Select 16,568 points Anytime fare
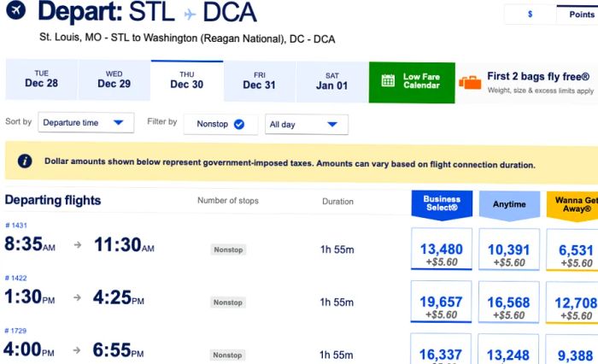598x364 pixels. pyautogui.click(x=509, y=302)
